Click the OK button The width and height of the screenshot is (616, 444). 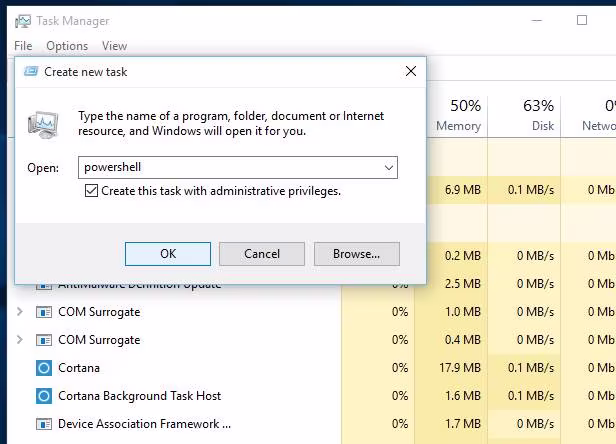168,254
